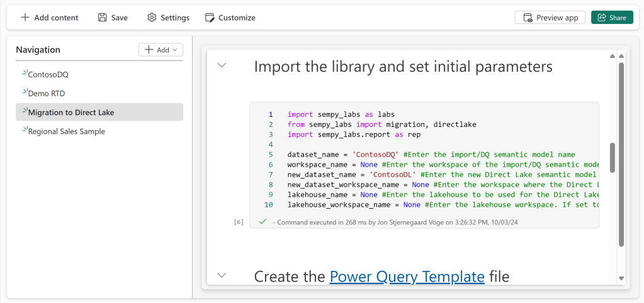
Task: Click the ContosoDQ notebook icon in navigation
Action: pyautogui.click(x=25, y=74)
